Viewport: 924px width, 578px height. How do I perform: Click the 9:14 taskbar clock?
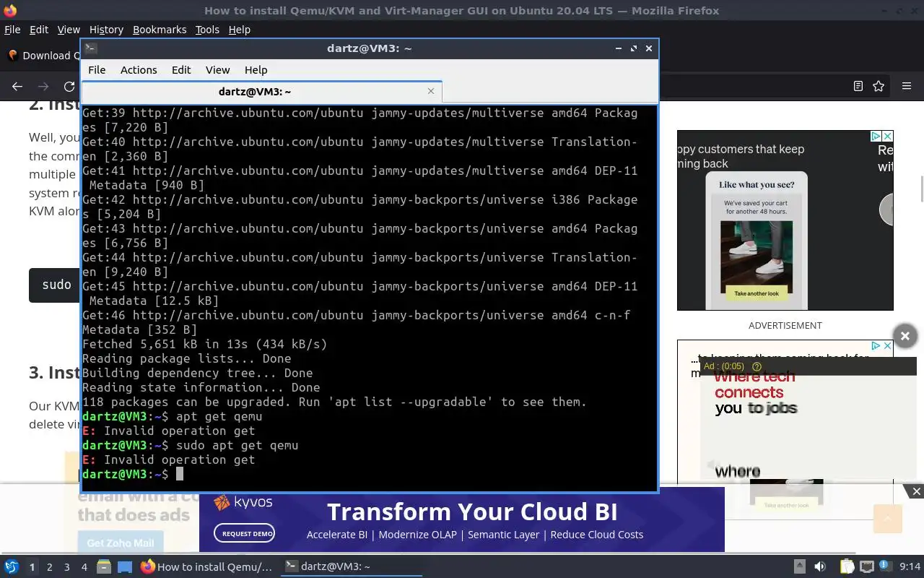910,567
